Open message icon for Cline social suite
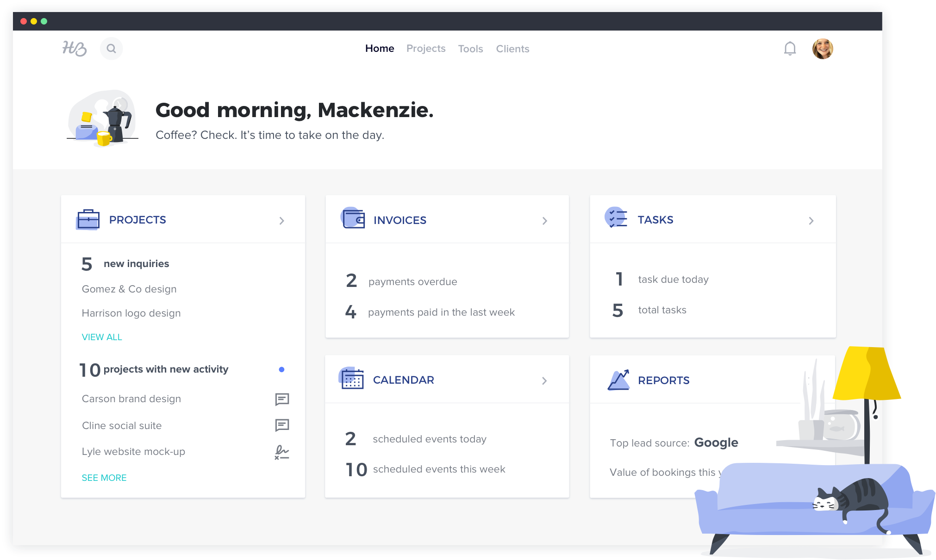The height and width of the screenshot is (560, 936). (282, 425)
